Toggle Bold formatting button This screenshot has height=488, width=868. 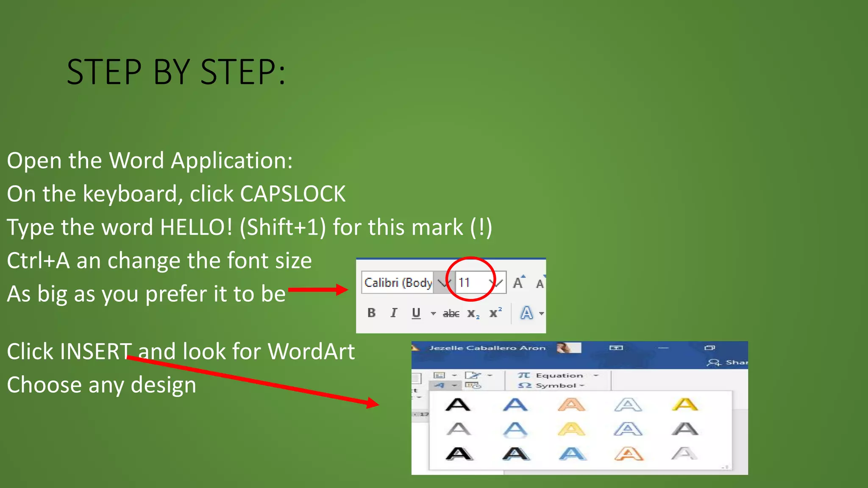371,313
